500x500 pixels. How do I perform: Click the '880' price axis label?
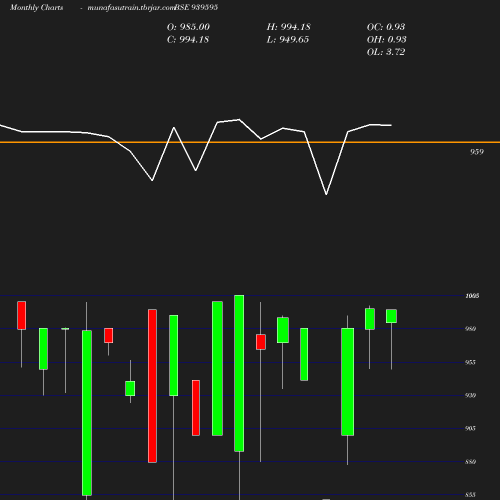pos(470,462)
